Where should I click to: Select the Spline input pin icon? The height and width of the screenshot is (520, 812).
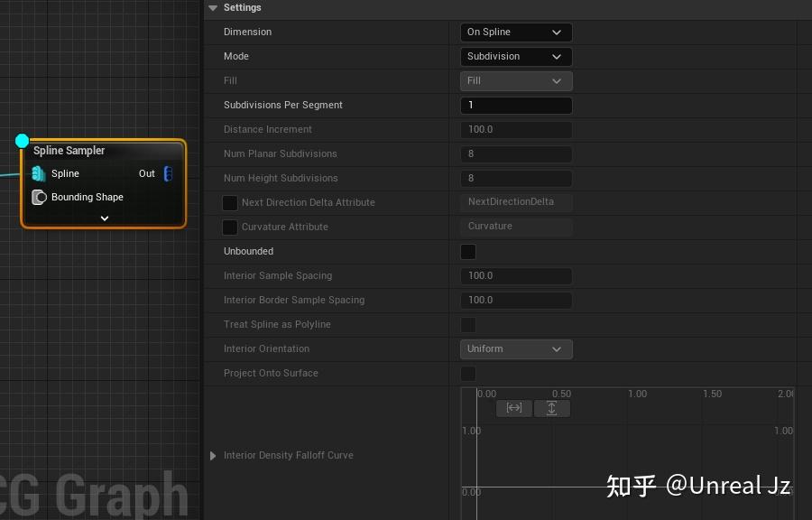38,173
